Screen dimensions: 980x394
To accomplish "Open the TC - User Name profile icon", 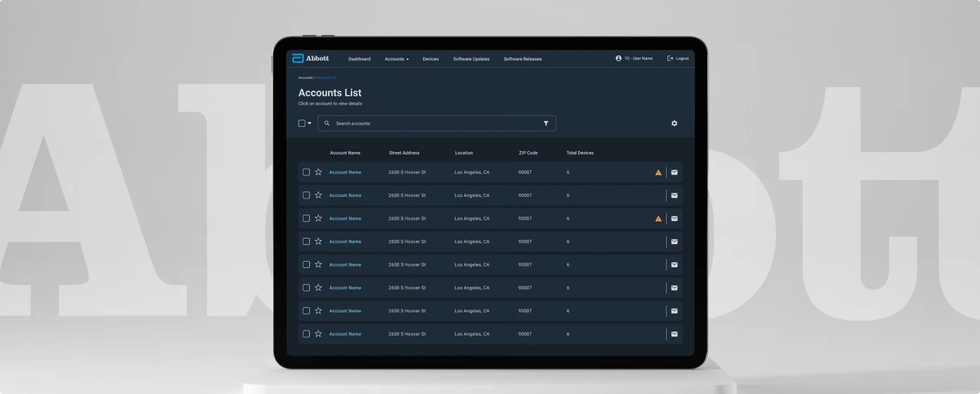I will click(618, 58).
